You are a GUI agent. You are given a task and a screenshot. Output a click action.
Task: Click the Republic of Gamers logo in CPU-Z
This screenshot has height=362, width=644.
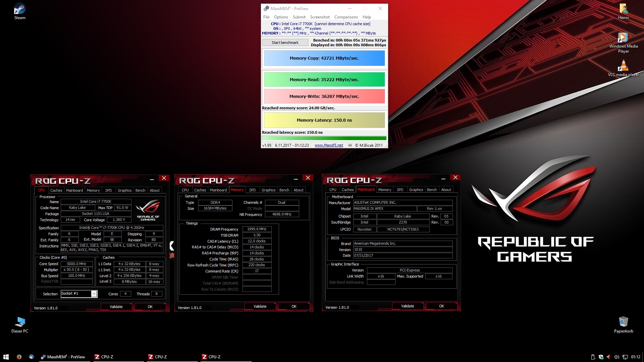click(148, 210)
